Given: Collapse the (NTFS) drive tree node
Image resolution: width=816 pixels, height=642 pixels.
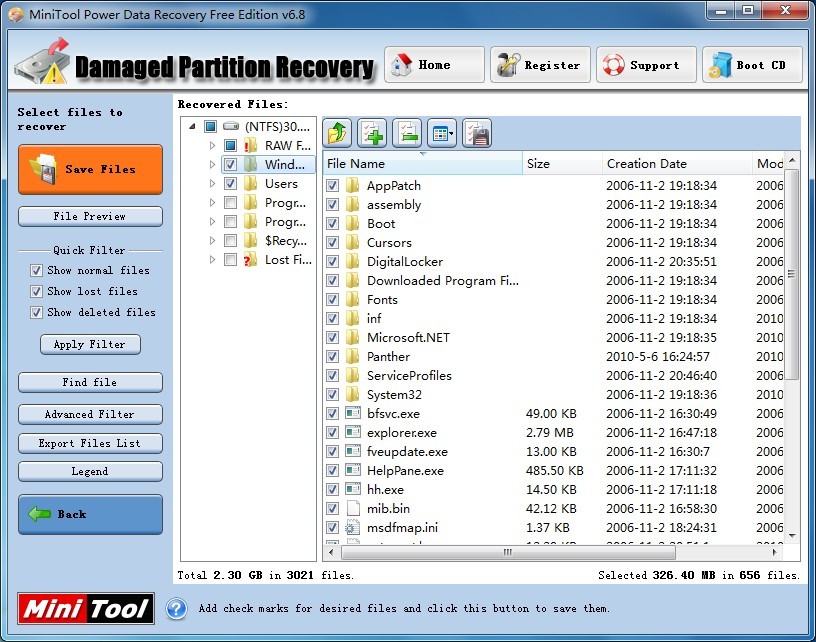Looking at the screenshot, I should [193, 126].
